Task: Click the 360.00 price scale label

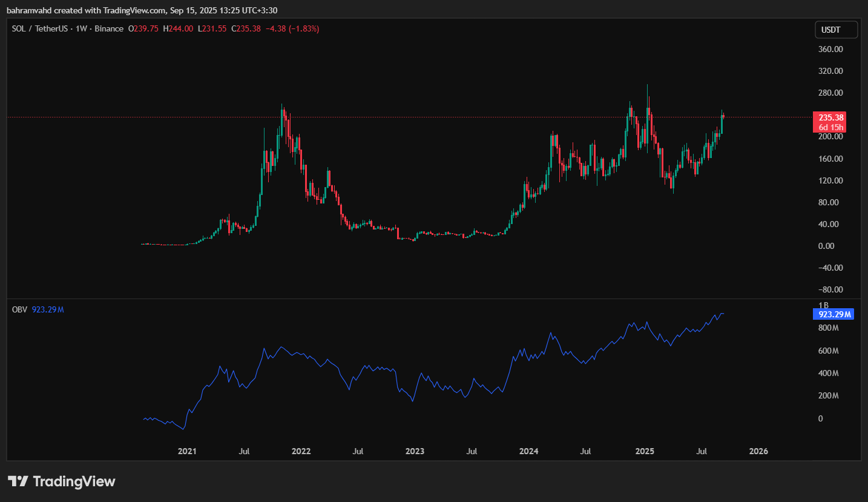Action: click(830, 49)
